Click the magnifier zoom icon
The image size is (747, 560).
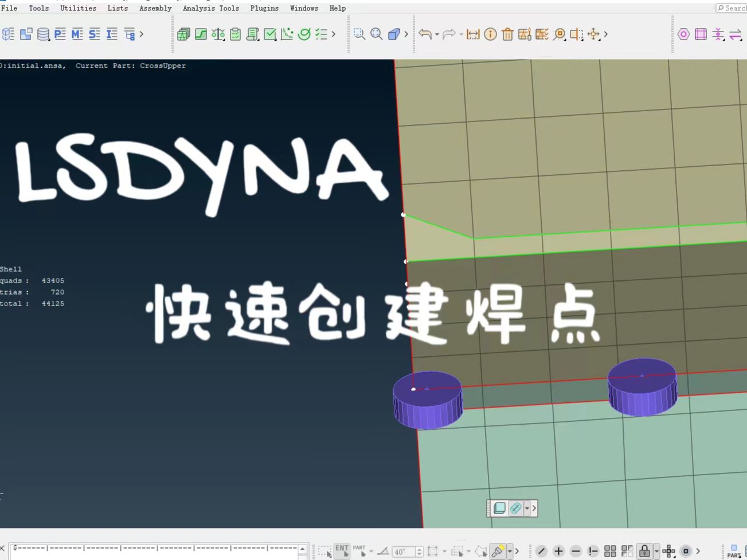pyautogui.click(x=376, y=34)
